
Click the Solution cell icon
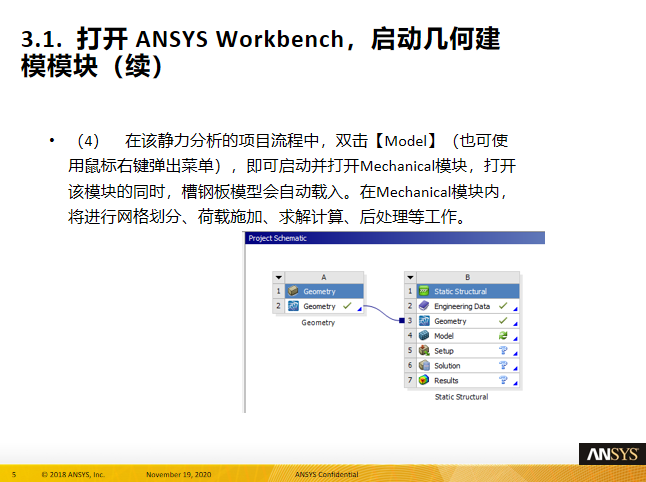coord(424,366)
